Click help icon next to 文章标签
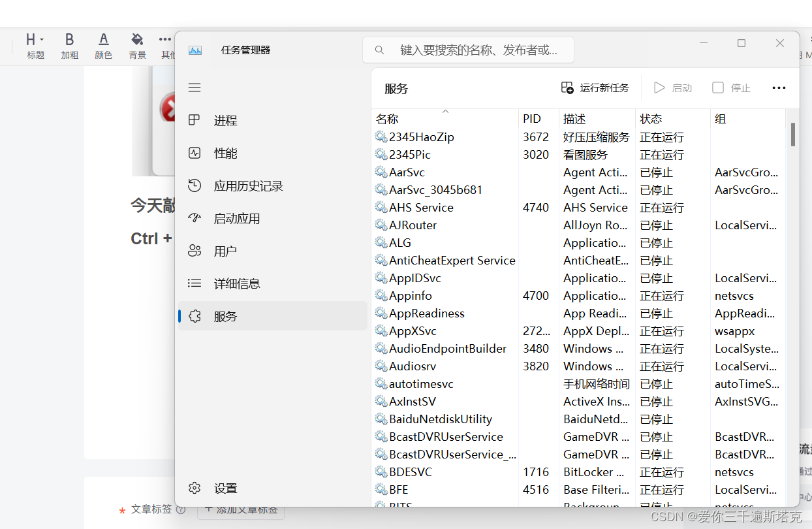The width and height of the screenshot is (812, 529). pyautogui.click(x=181, y=509)
